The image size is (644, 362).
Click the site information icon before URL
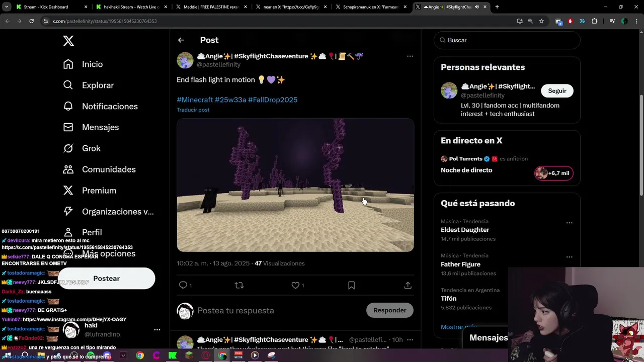[x=46, y=21]
